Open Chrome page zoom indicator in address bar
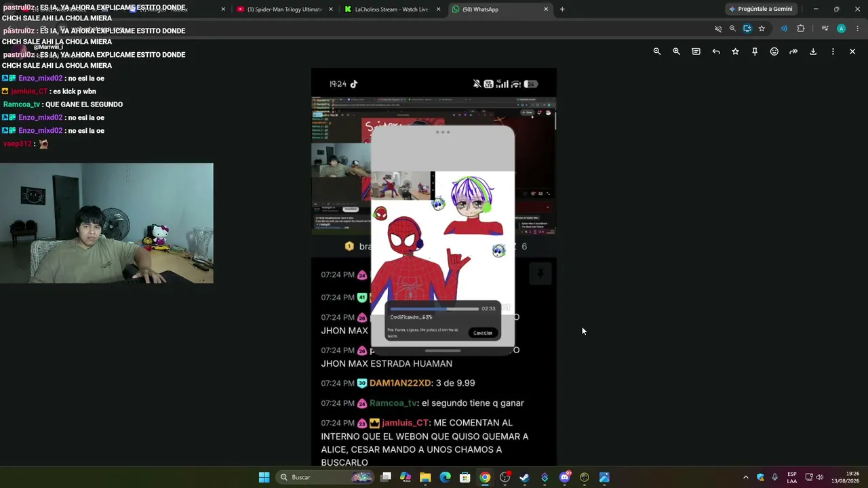Image resolution: width=868 pixels, height=488 pixels. [732, 28]
